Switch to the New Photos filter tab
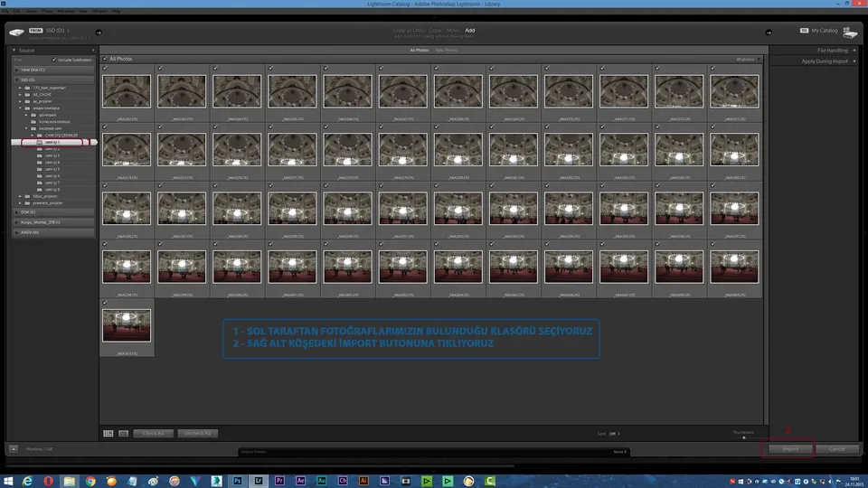 (x=446, y=50)
